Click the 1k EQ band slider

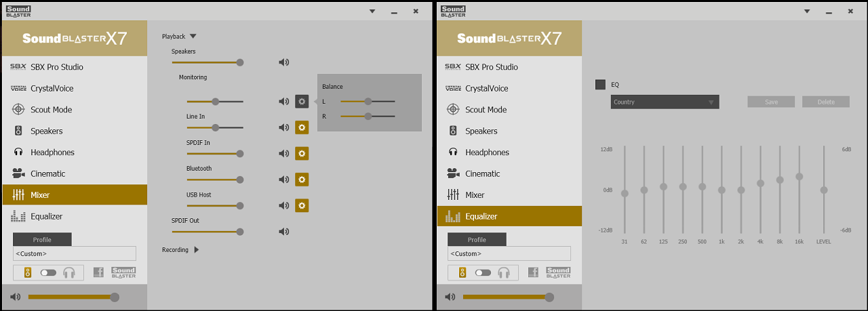pyautogui.click(x=722, y=190)
